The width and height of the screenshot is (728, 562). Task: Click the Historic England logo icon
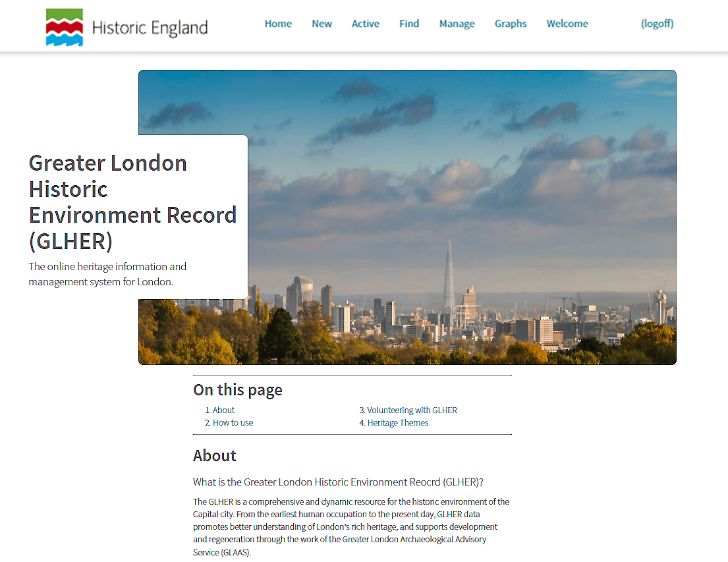(65, 28)
